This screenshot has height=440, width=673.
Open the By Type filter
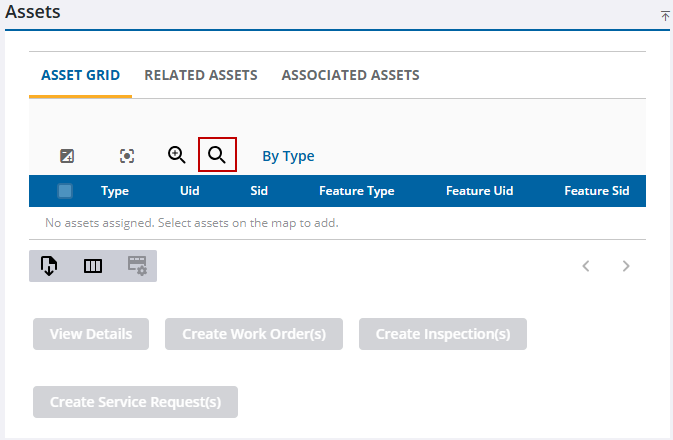pyautogui.click(x=288, y=156)
